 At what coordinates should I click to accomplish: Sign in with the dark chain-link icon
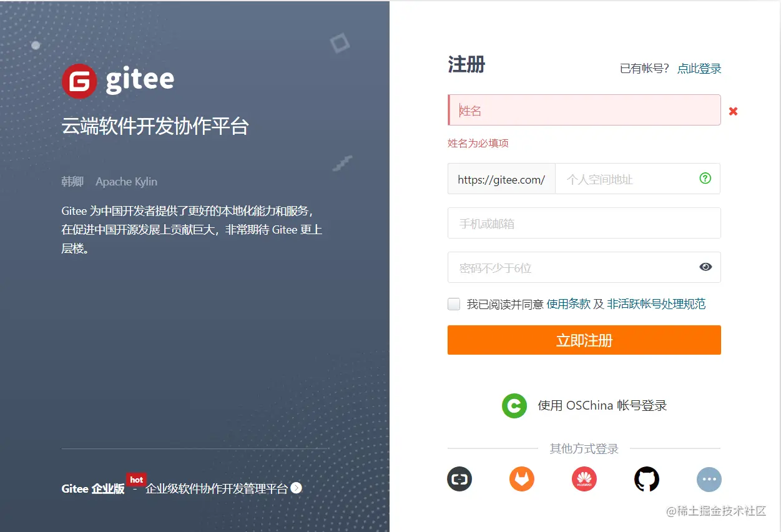coord(459,480)
